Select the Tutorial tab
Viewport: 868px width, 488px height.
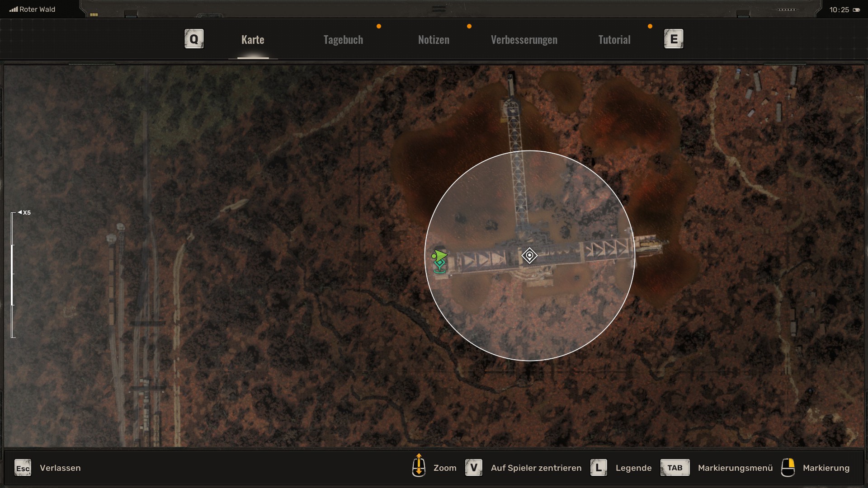tap(614, 40)
